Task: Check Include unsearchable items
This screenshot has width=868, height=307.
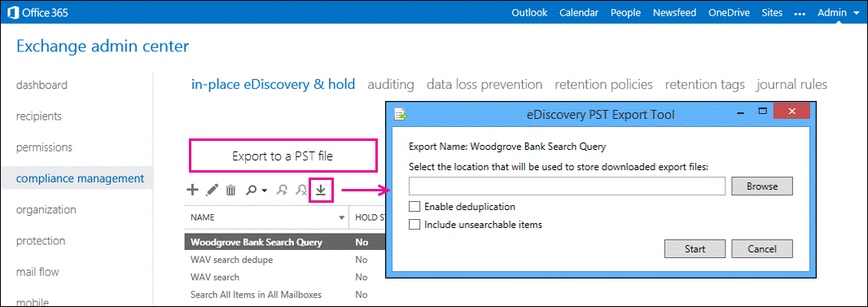Action: point(414,225)
